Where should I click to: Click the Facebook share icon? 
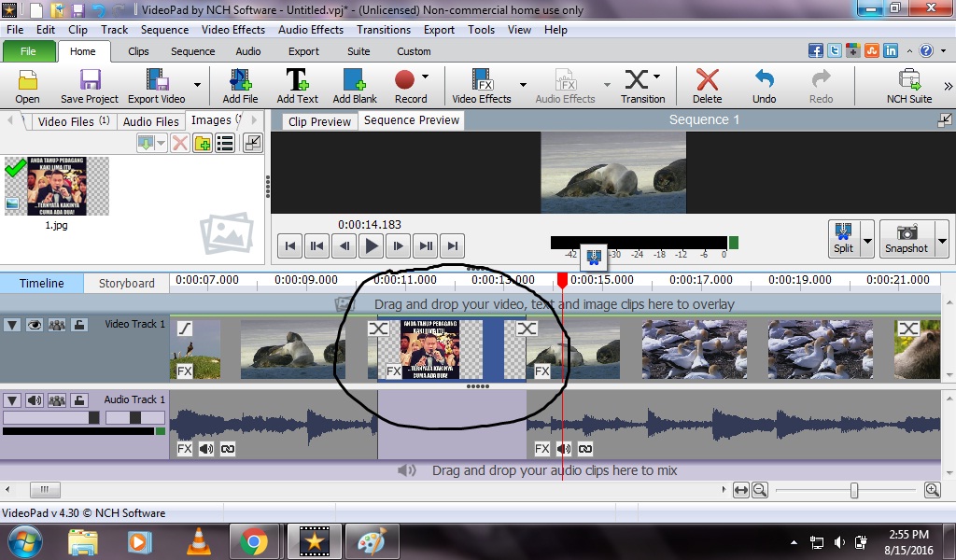[x=816, y=50]
